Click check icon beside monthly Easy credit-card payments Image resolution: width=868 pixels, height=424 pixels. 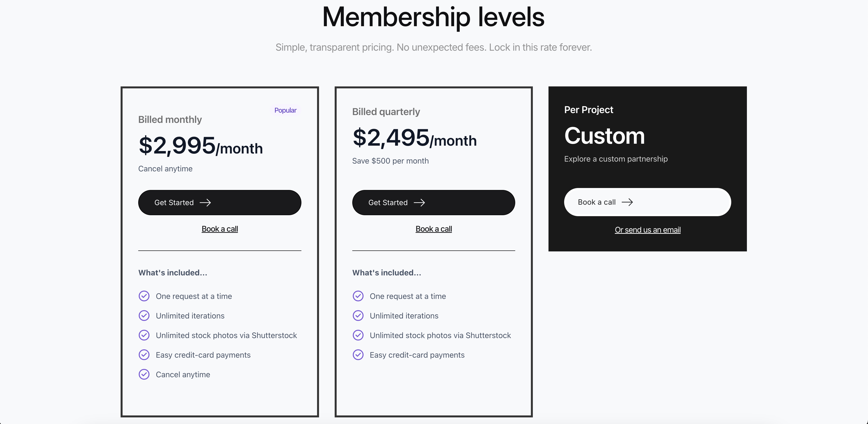[x=144, y=354]
